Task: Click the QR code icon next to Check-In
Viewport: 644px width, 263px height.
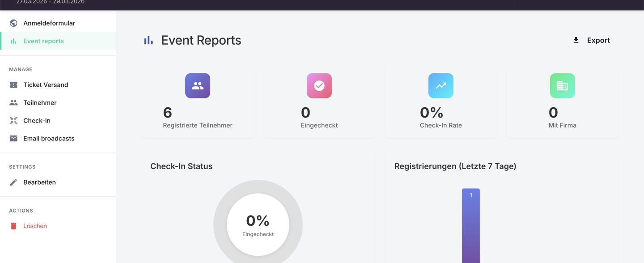Action: pos(13,120)
